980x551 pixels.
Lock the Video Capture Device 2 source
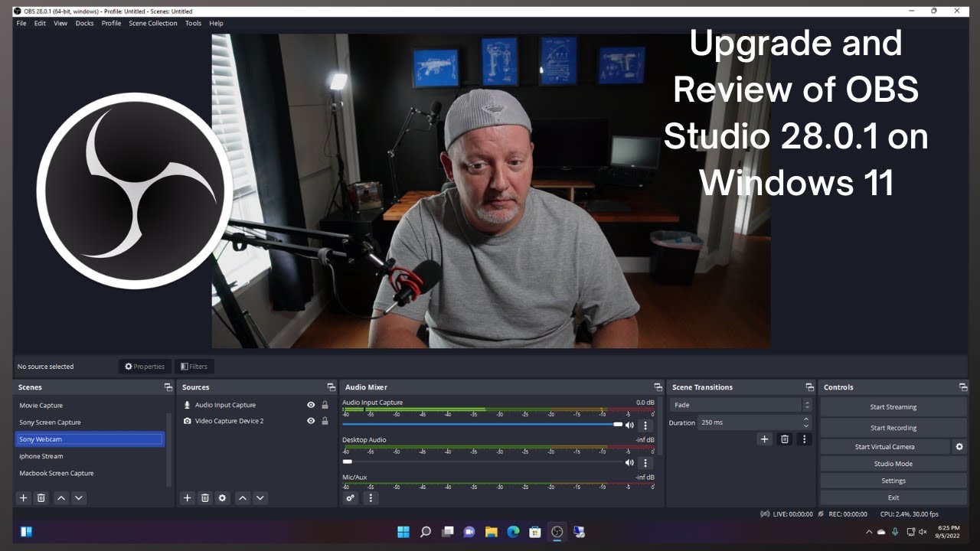[x=325, y=421]
